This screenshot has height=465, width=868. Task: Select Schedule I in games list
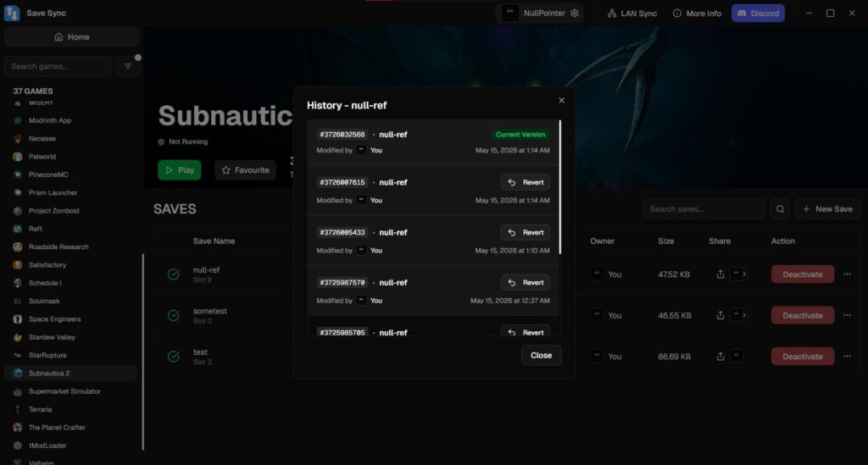coord(71,283)
